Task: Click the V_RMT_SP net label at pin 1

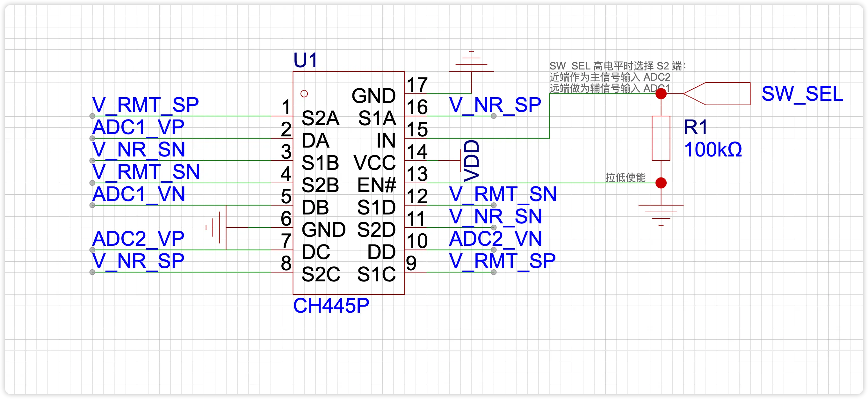Action: (x=145, y=105)
